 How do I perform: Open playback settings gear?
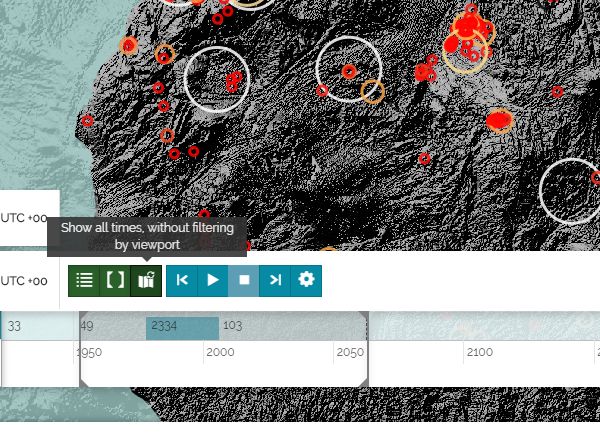click(x=306, y=280)
